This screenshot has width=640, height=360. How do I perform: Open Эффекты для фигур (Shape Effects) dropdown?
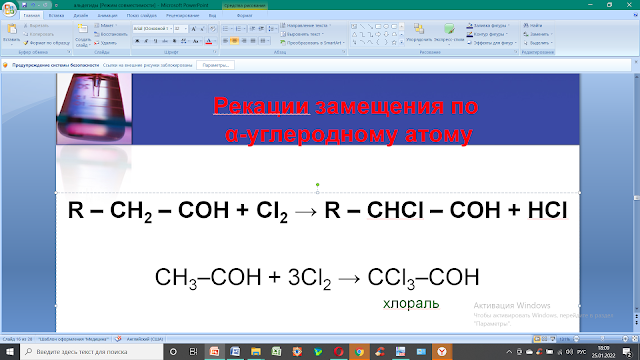click(x=492, y=43)
